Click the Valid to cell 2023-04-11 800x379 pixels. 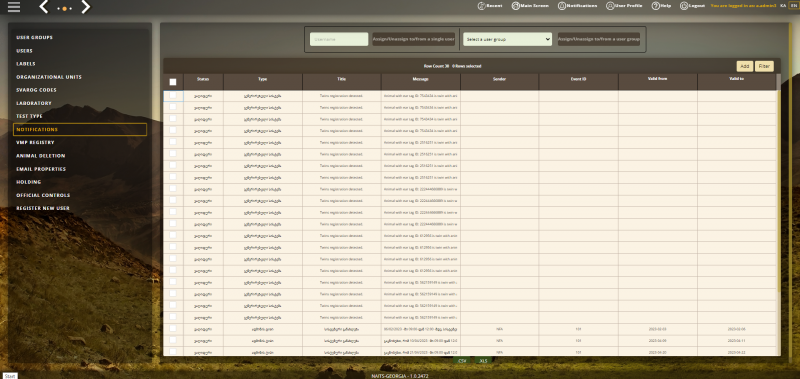click(736, 341)
